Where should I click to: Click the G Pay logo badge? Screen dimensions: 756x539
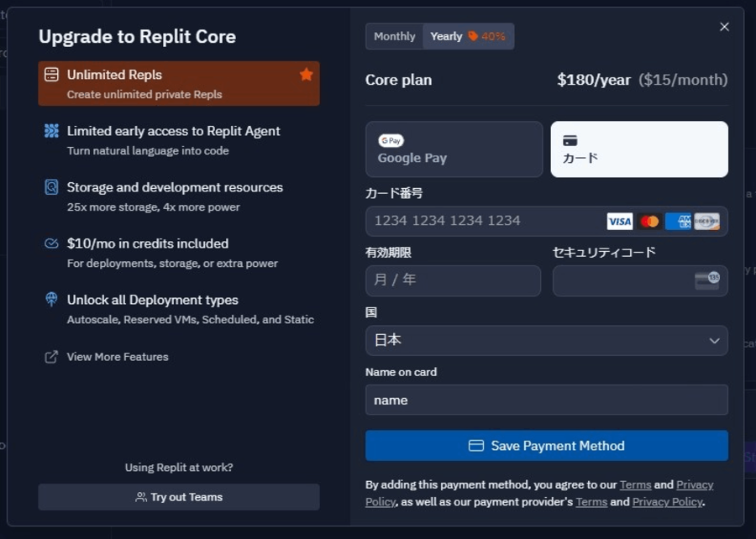point(391,141)
